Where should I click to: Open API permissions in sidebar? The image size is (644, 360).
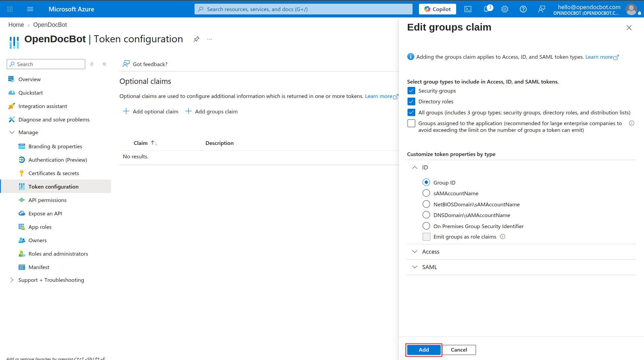coord(47,200)
